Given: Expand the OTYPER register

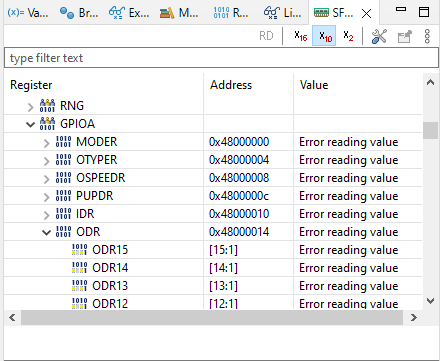Looking at the screenshot, I should [46, 161].
